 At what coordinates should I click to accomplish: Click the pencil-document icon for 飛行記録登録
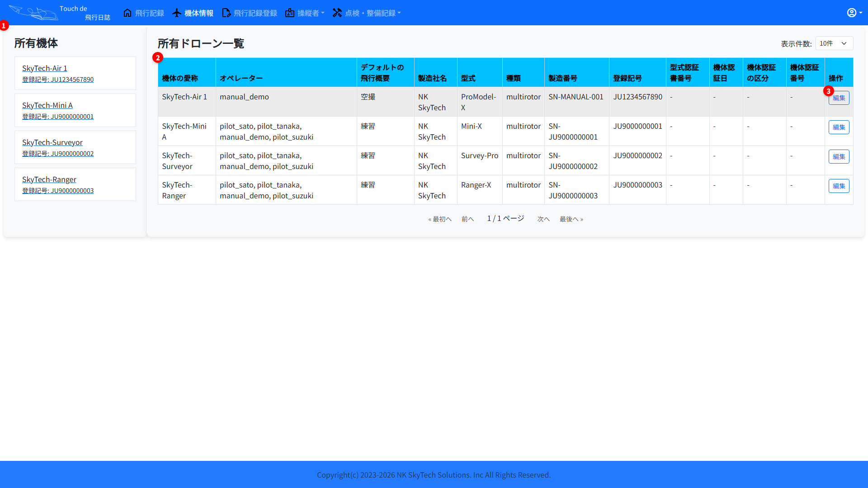[x=226, y=13]
